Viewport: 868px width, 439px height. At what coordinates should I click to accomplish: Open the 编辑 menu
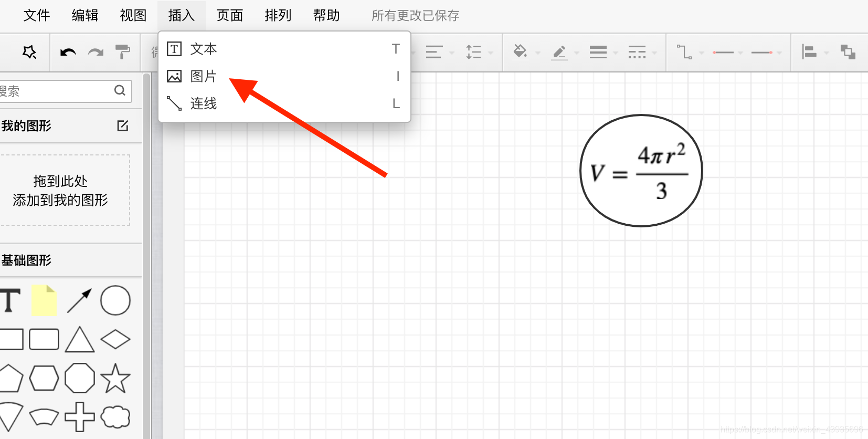click(x=85, y=16)
